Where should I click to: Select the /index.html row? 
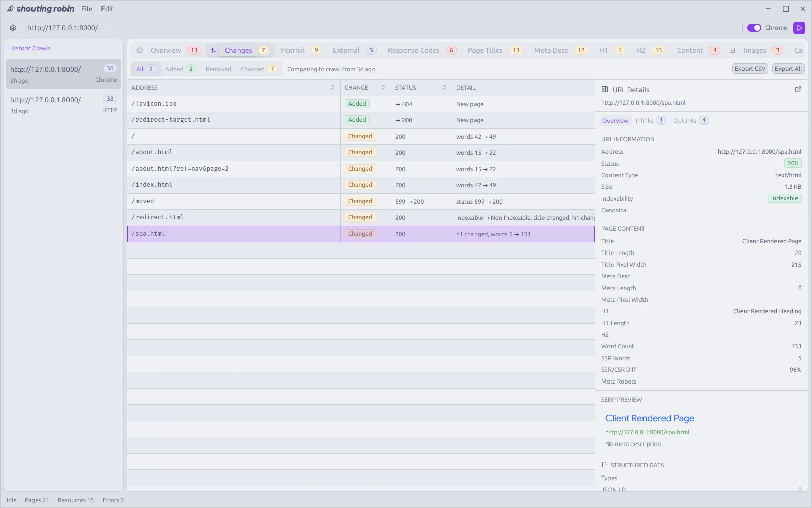click(x=361, y=185)
